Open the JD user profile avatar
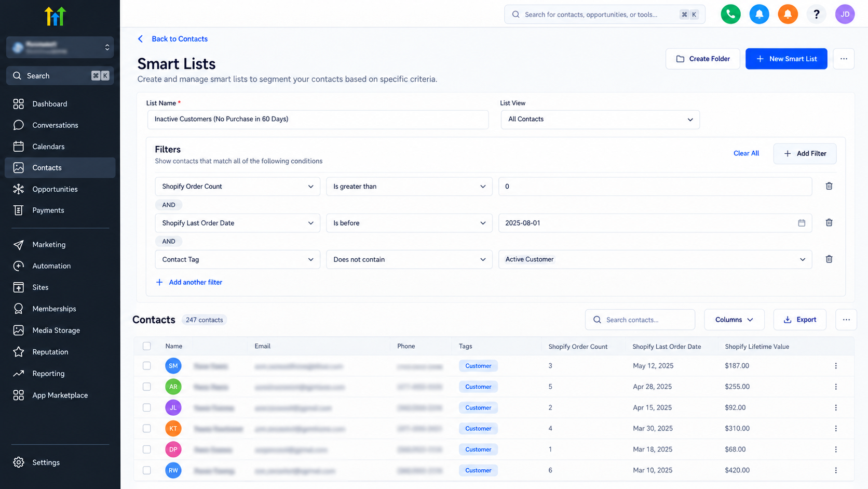 [845, 14]
